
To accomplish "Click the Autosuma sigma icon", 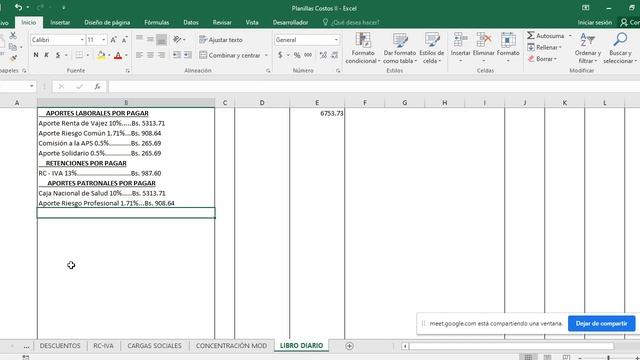I will click(531, 36).
